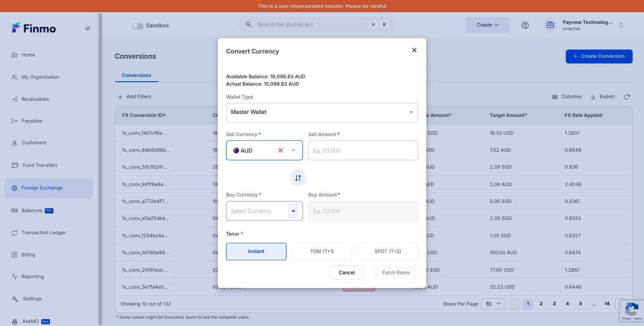Focus the Search the dashboard field
The image size is (644, 326).
pos(317,25)
